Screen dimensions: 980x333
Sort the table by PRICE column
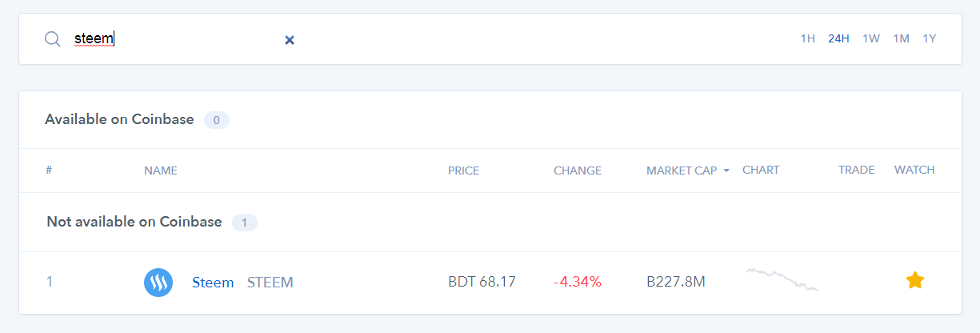point(463,171)
